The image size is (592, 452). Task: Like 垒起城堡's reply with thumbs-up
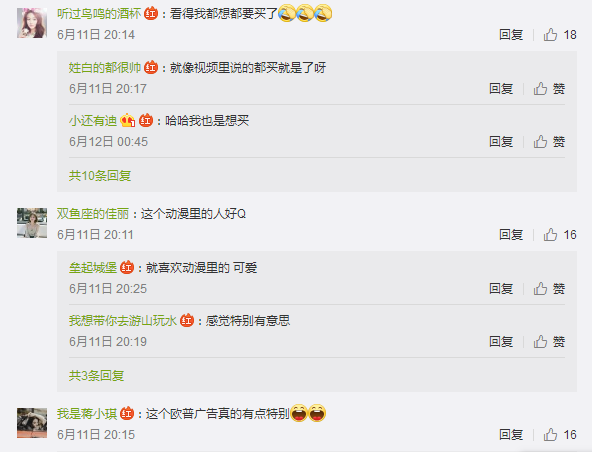[549, 289]
